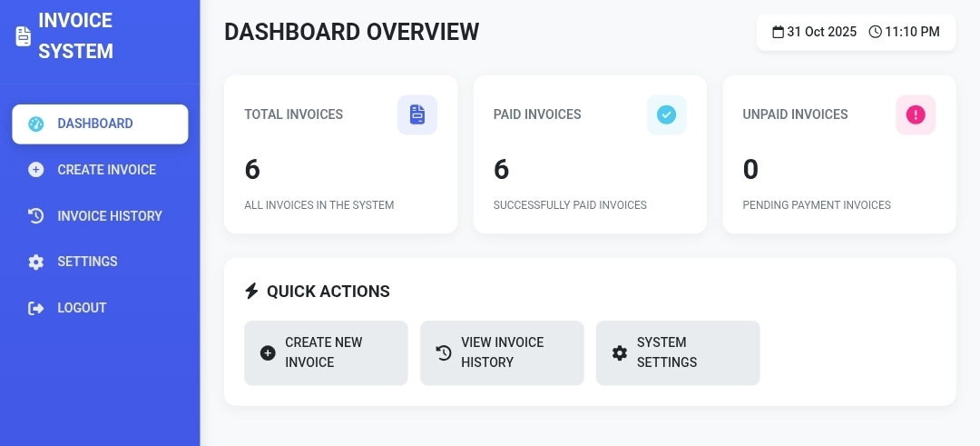Click the Paid Invoices checkmark icon
The width and height of the screenshot is (980, 446).
[x=666, y=115]
